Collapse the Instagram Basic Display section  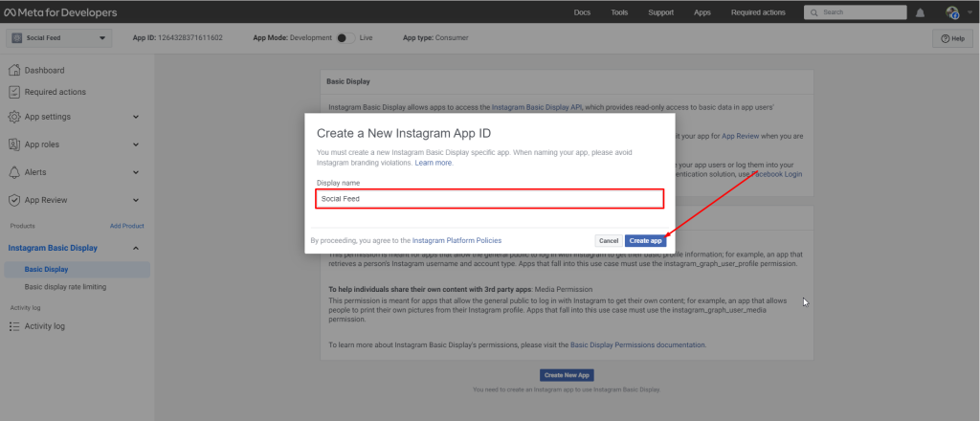(x=136, y=249)
